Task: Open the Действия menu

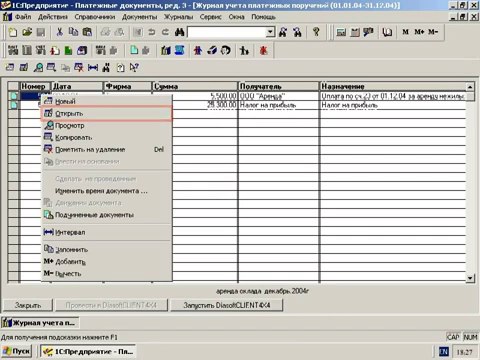Action: (x=53, y=17)
